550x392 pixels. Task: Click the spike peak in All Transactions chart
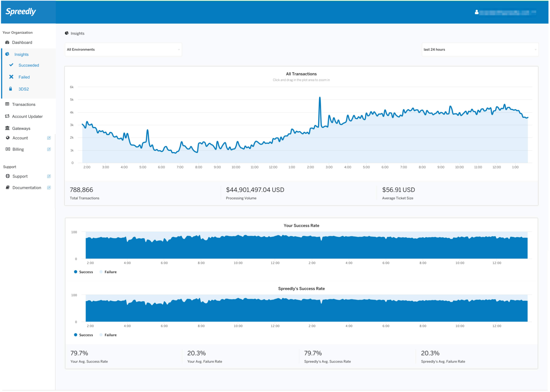(x=320, y=97)
